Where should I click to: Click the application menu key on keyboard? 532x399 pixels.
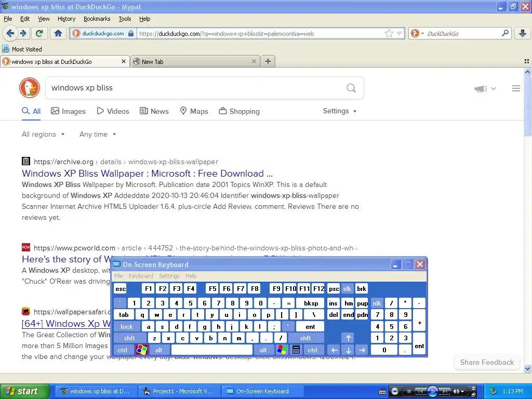pos(296,350)
